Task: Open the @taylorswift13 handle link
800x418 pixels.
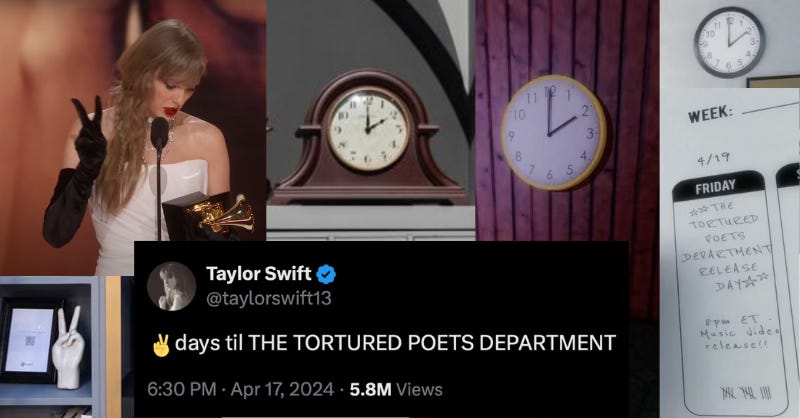Action: coord(269,298)
